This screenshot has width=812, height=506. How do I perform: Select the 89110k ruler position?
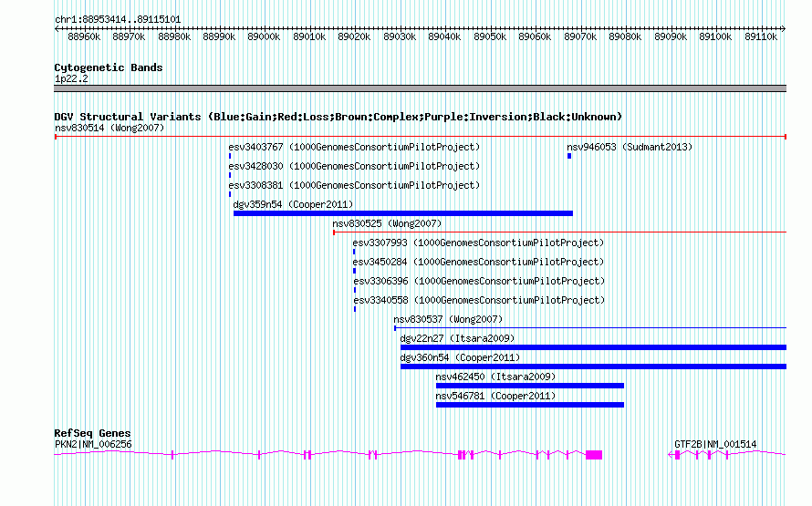pos(761,36)
